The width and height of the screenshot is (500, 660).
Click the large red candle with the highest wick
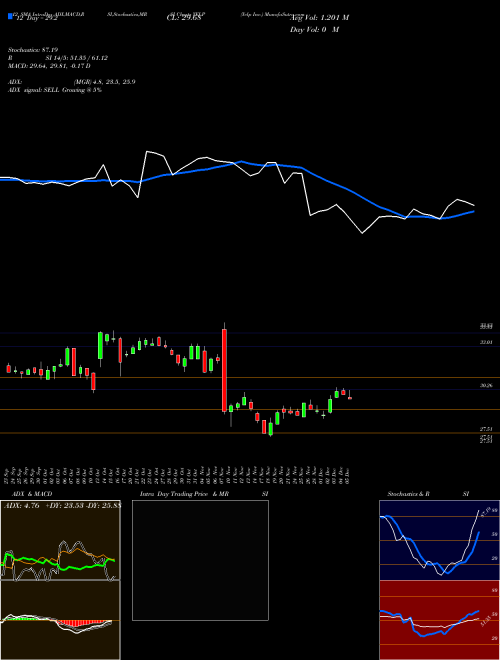[x=224, y=370]
